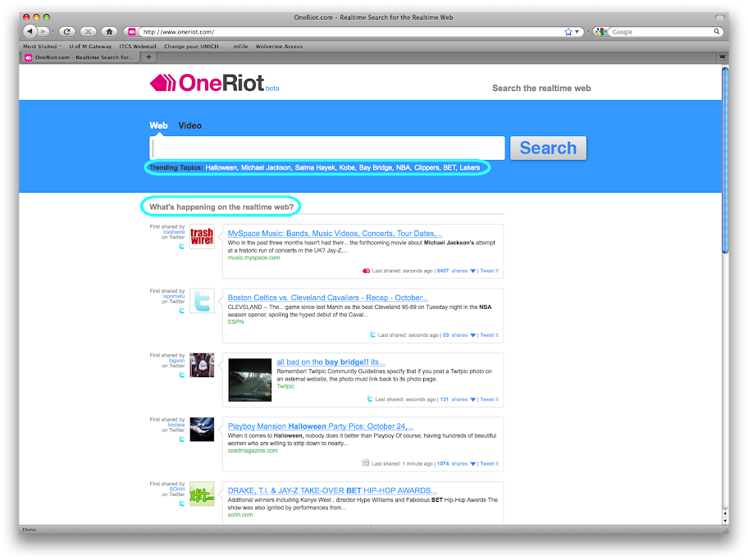
Task: Select the Kobe trending topic
Action: (x=347, y=167)
